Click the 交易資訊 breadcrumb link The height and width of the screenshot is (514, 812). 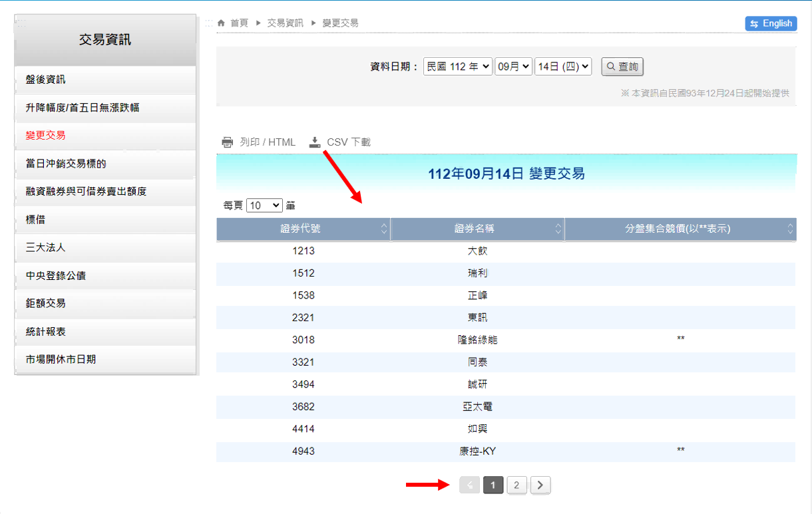point(285,23)
